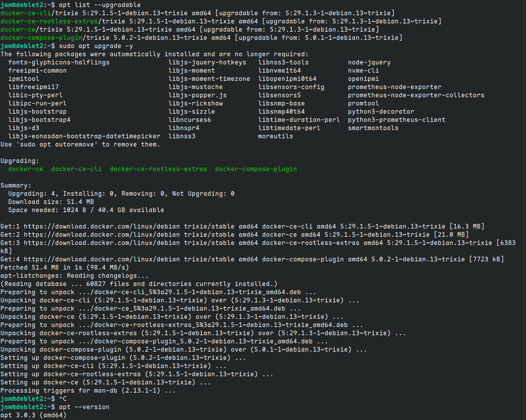
Task: Click the moreutils package name
Action: tap(275, 136)
